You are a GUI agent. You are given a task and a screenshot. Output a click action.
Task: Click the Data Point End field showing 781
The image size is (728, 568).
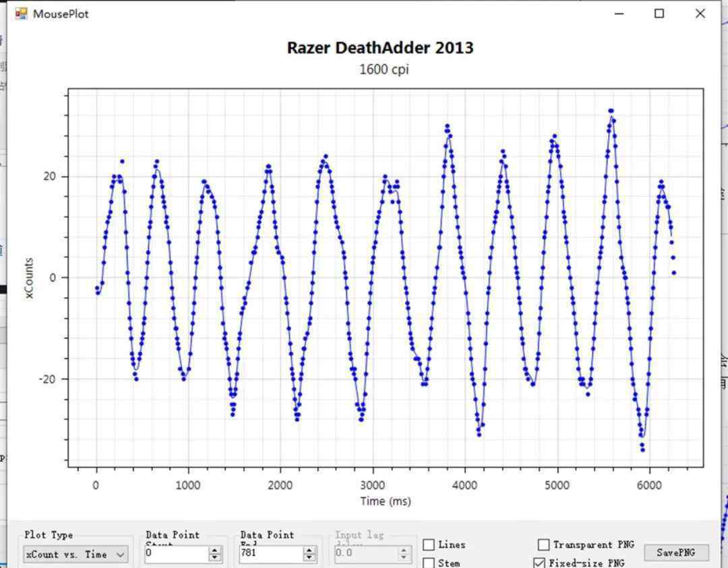click(271, 553)
